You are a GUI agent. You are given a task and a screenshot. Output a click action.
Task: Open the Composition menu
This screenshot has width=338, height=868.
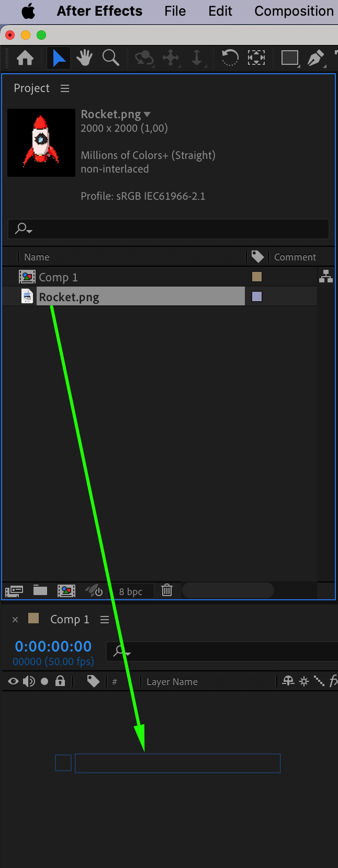294,11
